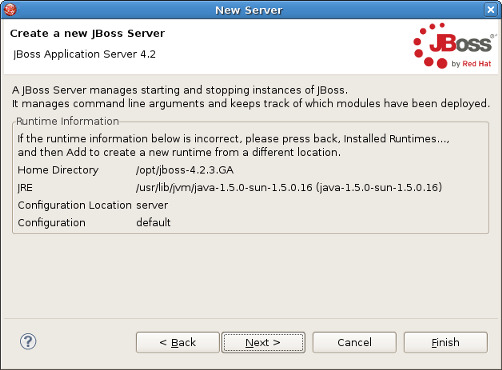Close the New Server dialog

(491, 10)
